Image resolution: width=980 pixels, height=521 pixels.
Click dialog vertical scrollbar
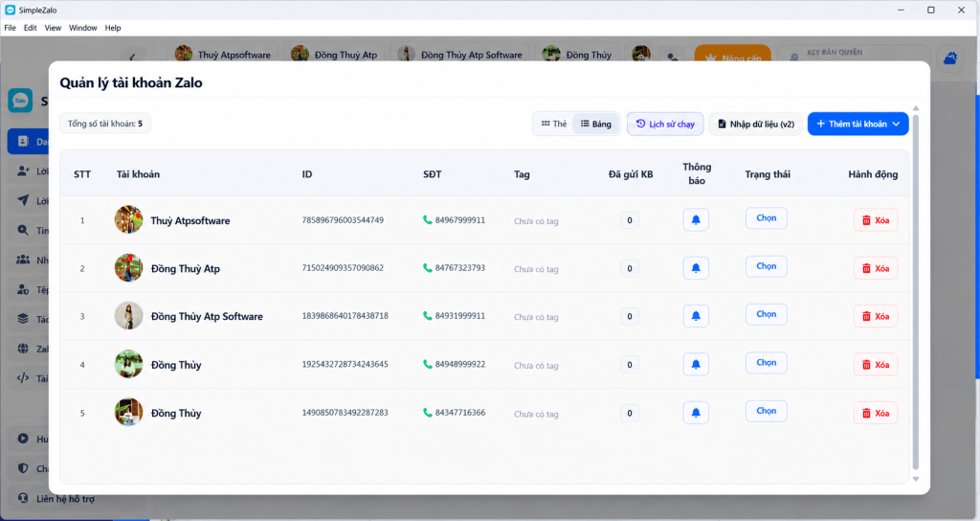coord(916,291)
